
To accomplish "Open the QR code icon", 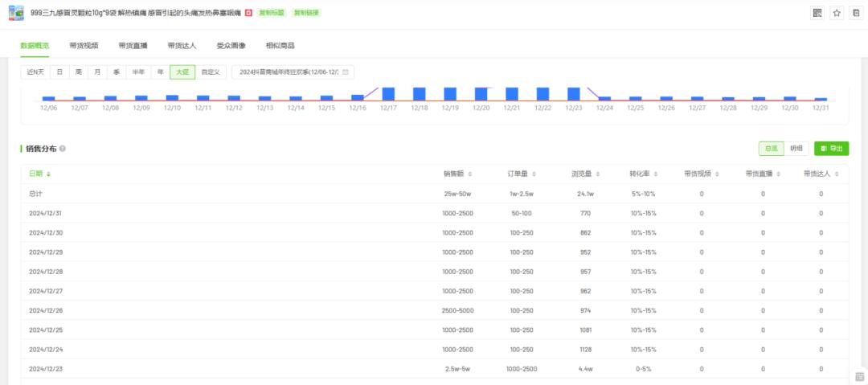I will (817, 14).
